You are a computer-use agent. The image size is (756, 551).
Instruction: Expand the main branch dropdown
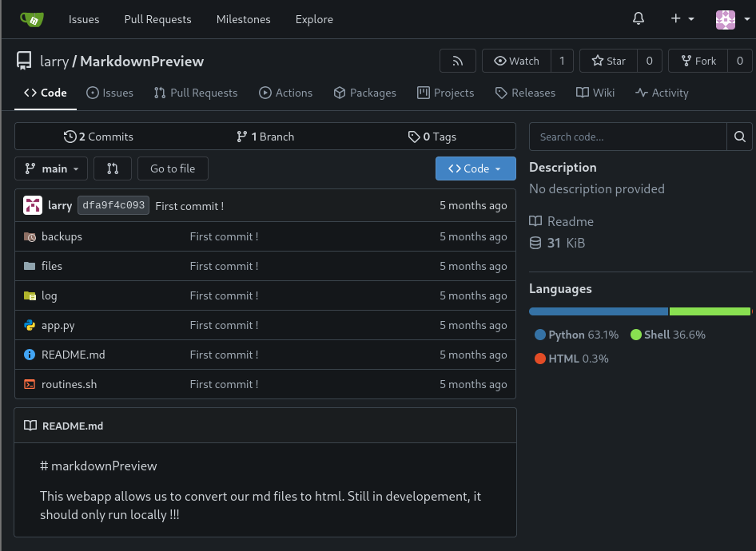pyautogui.click(x=51, y=168)
